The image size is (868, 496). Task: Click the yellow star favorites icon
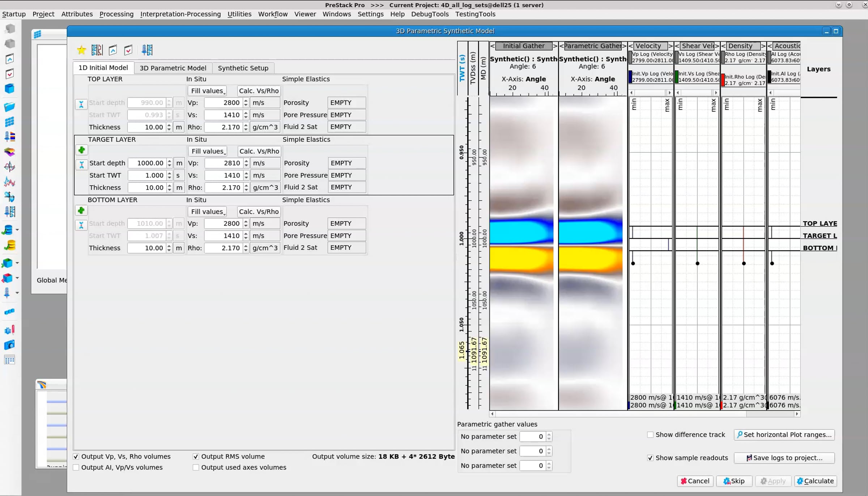81,50
